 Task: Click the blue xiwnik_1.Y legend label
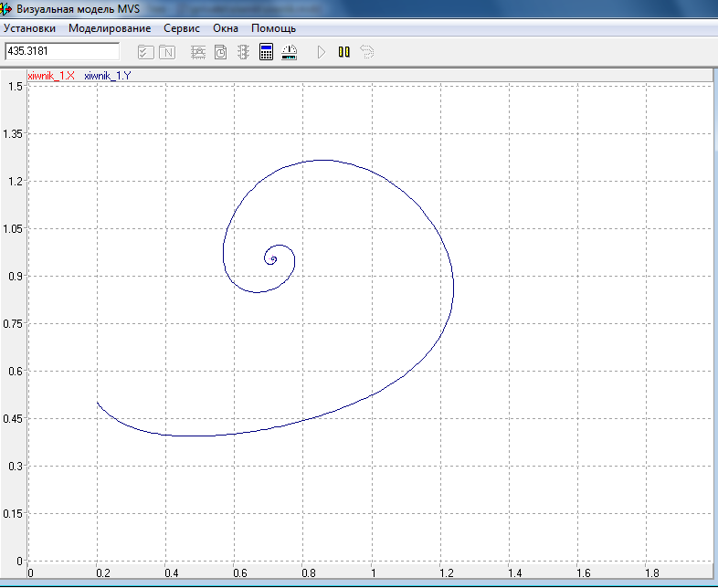108,76
